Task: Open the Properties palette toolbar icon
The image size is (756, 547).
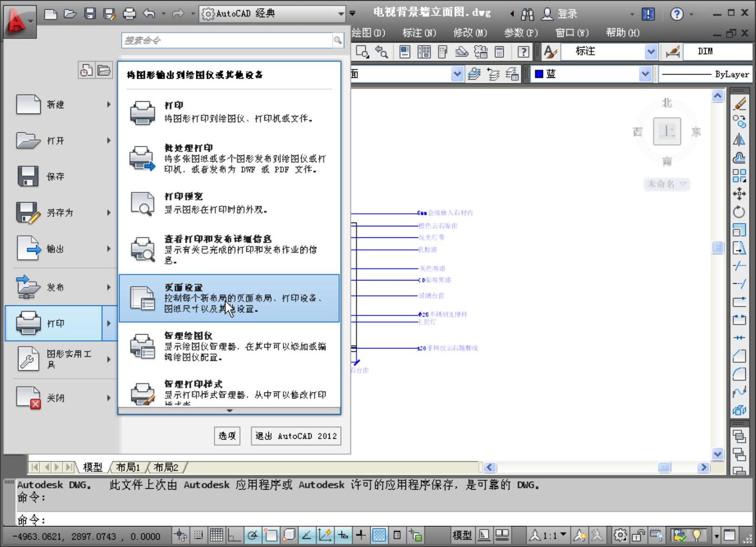Action: 405,52
